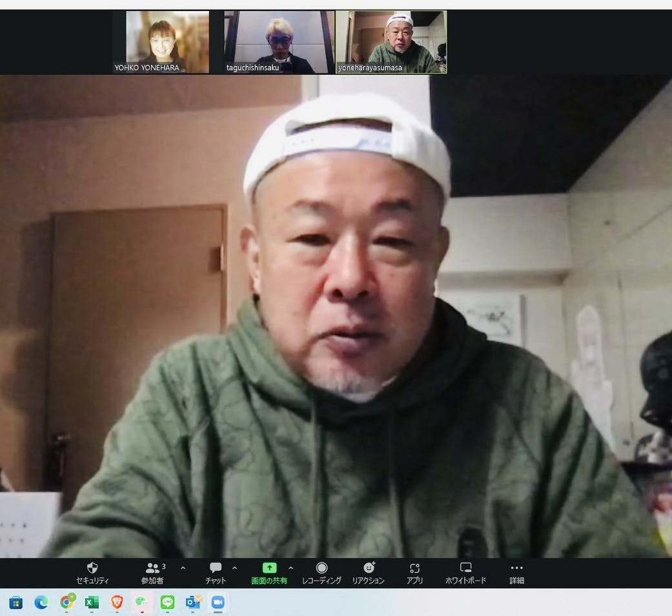
Task: Expand the arrow next to Participants
Action: click(183, 568)
